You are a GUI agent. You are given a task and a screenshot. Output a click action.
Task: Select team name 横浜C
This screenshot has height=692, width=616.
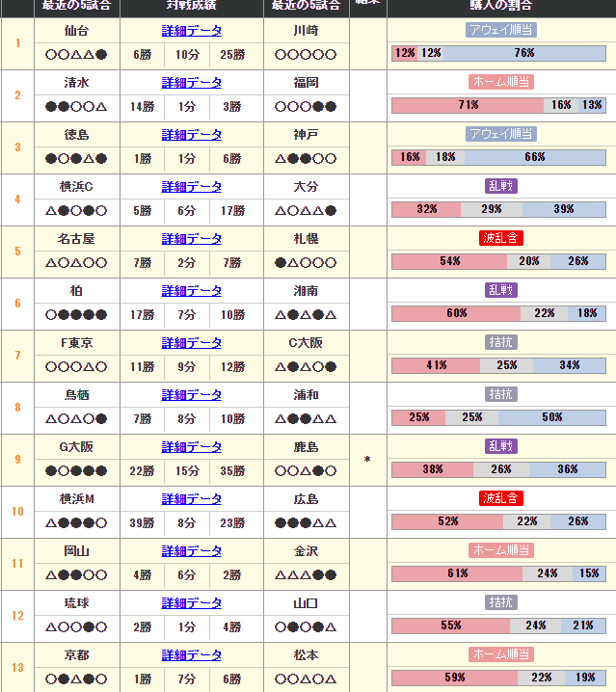76,187
